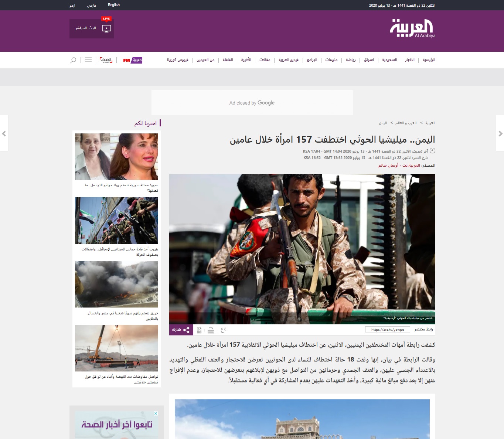The image size is (504, 439).
Task: Watch the live broadcast
Action: coord(92,28)
